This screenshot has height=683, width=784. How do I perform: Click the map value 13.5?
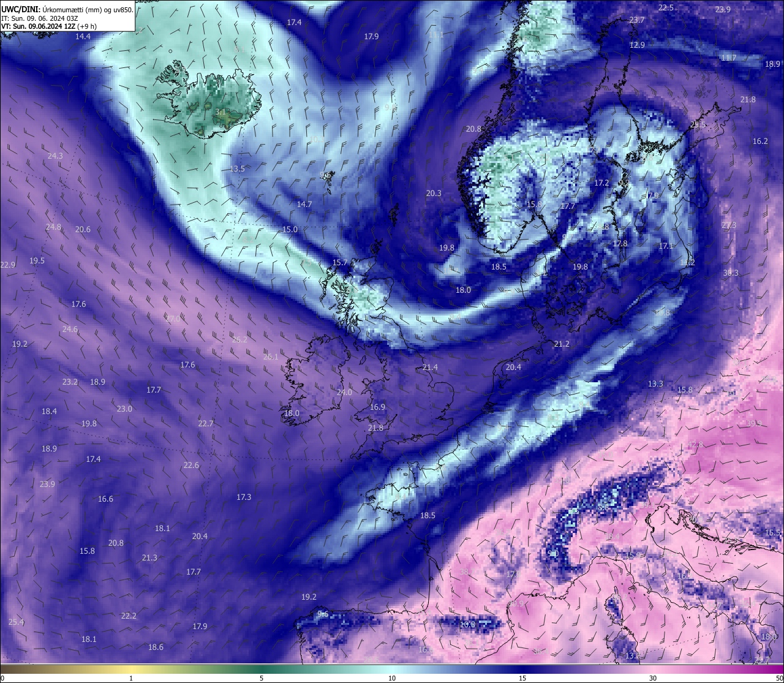coord(238,168)
